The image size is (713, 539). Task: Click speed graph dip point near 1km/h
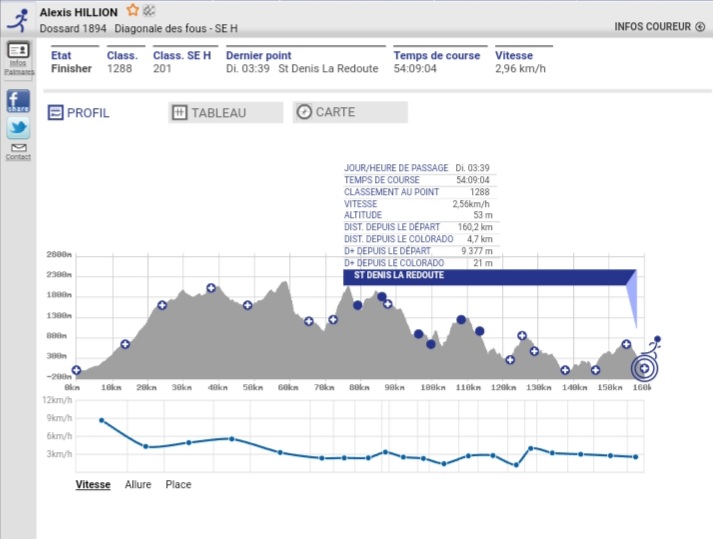(x=516, y=465)
